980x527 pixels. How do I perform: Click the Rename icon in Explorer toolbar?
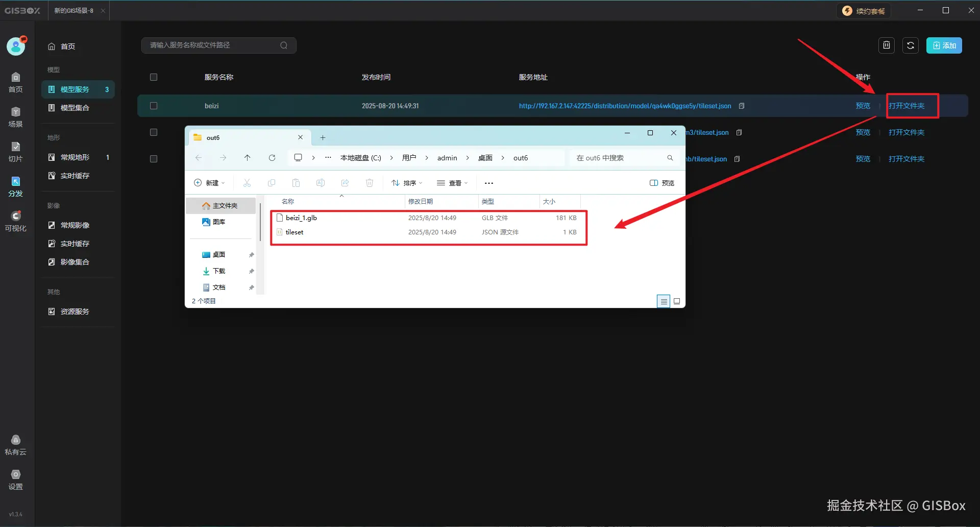tap(321, 183)
